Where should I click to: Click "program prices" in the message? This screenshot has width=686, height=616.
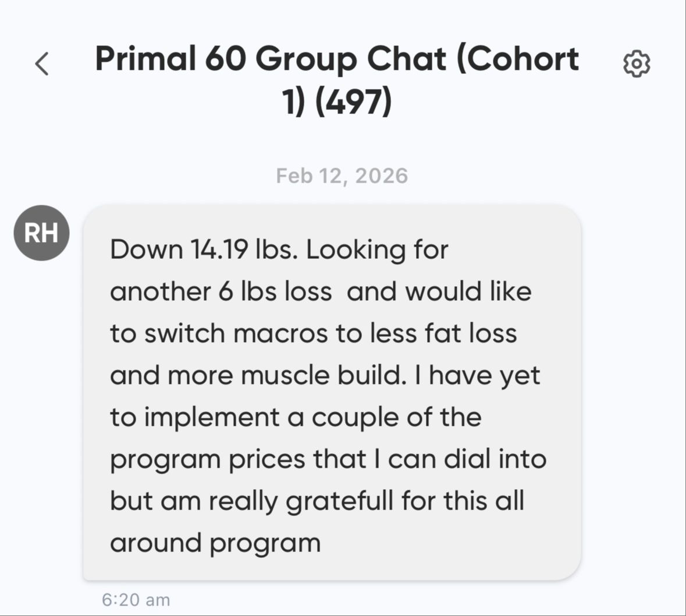tap(207, 459)
